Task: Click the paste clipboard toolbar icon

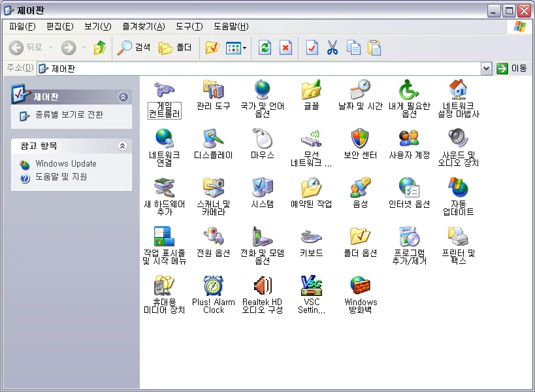Action: tap(374, 48)
